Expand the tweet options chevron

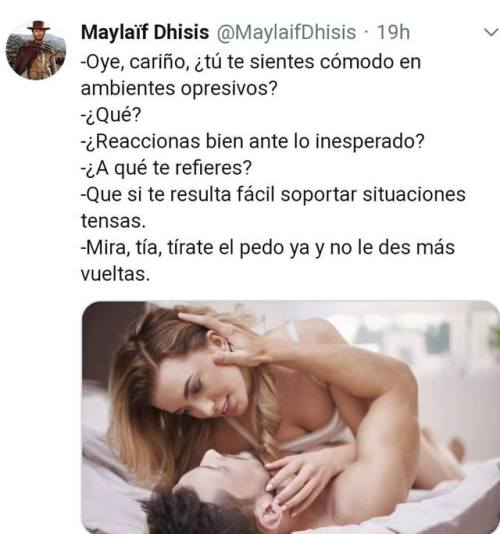click(491, 33)
